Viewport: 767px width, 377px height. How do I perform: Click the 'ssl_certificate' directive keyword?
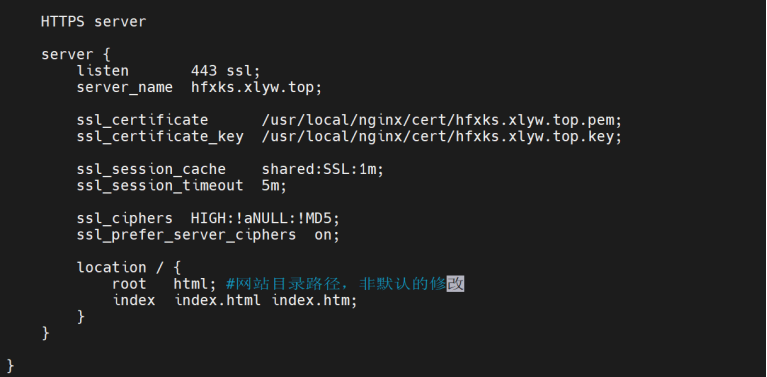point(142,120)
